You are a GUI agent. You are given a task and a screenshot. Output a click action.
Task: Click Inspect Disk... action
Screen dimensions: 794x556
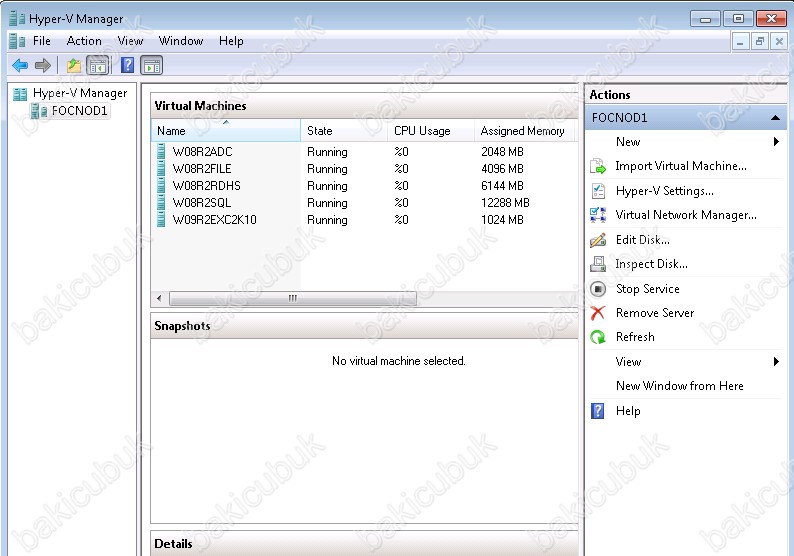point(651,264)
